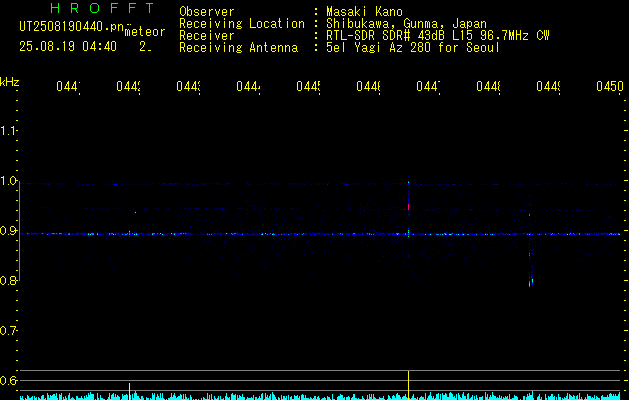
Task: Select '5el Yagi Az 280 for Seoul' text
Action: pos(413,48)
